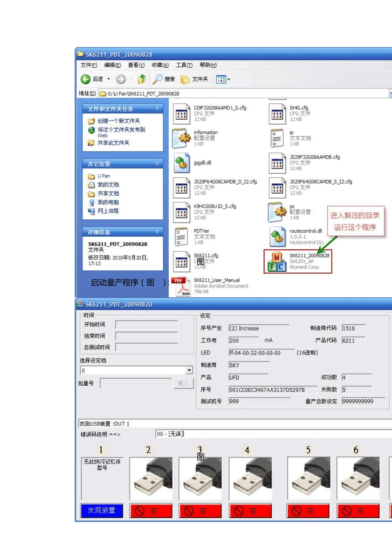Select the PDTVer text document icon
392x555 pixels.
tap(181, 237)
